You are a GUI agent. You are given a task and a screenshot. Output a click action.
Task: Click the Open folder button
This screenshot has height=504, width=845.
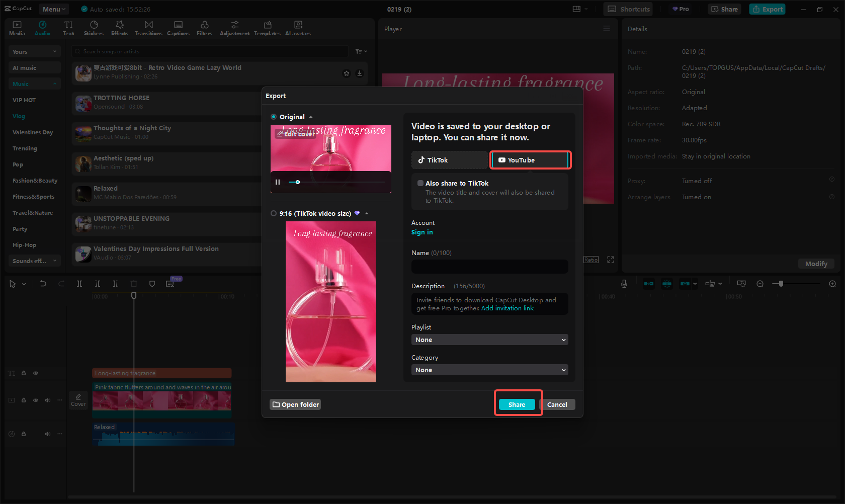(295, 404)
